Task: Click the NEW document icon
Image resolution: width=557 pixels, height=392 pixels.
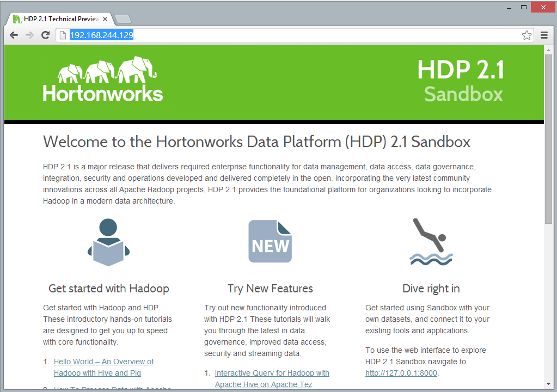Action: tap(270, 241)
